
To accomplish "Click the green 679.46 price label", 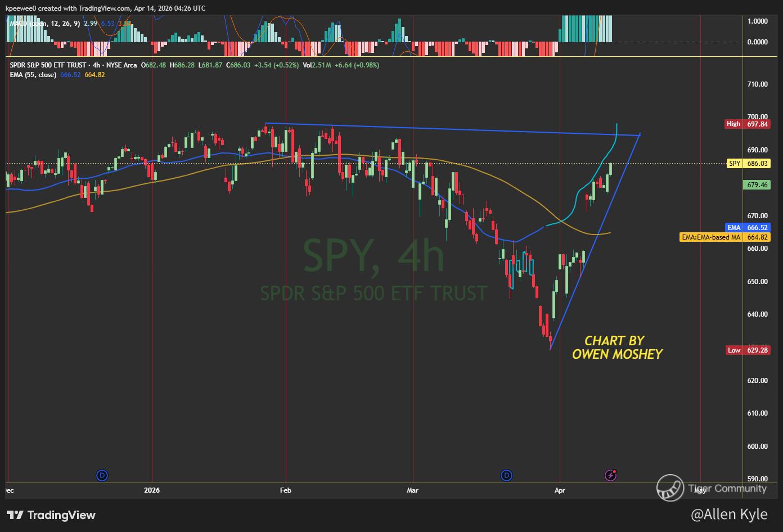I will pos(756,185).
